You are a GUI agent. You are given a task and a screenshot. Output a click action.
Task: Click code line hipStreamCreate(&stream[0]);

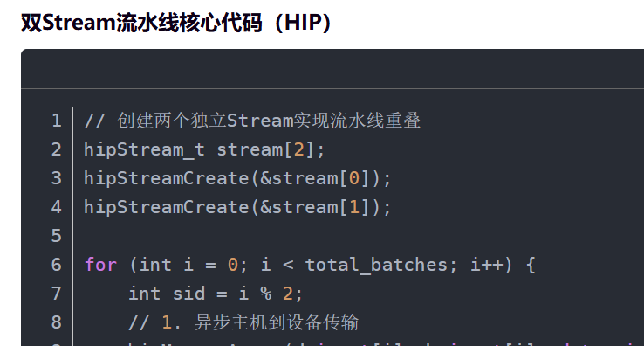coord(238,178)
